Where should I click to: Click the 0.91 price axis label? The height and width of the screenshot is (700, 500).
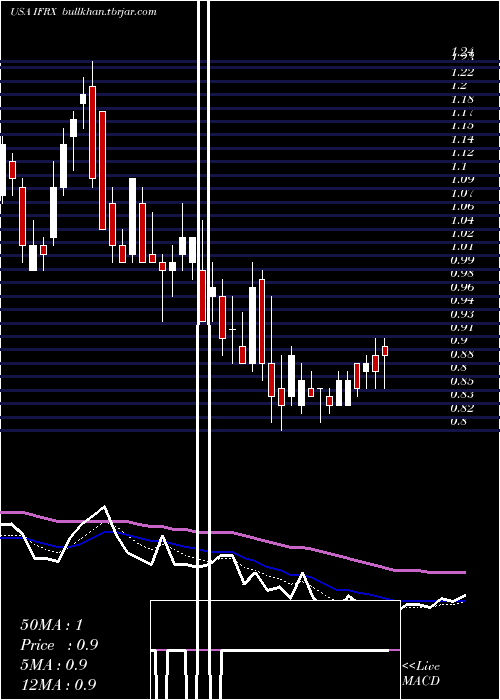(x=462, y=327)
